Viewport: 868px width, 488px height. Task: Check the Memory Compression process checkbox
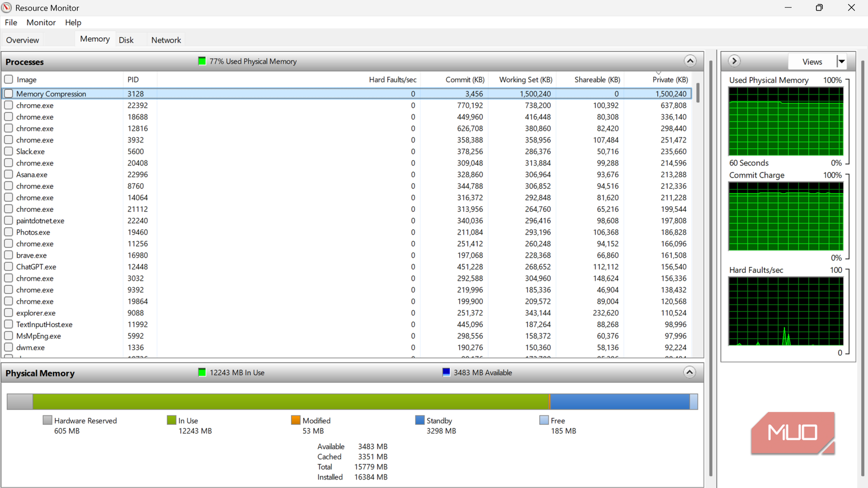(9, 93)
